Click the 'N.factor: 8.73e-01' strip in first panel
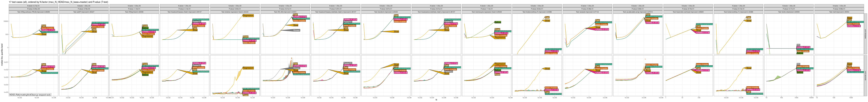 34,6
